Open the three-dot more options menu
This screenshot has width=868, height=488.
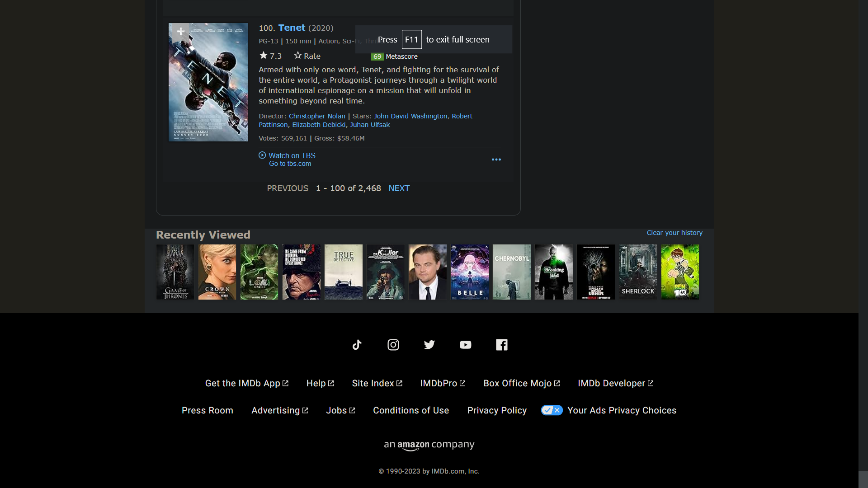pyautogui.click(x=496, y=160)
